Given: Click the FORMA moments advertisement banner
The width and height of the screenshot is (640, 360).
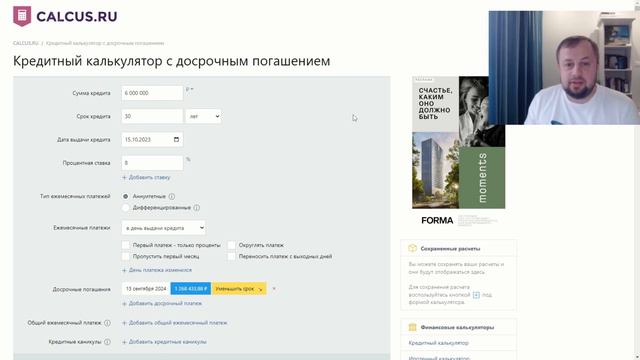Looking at the screenshot, I should pyautogui.click(x=458, y=152).
